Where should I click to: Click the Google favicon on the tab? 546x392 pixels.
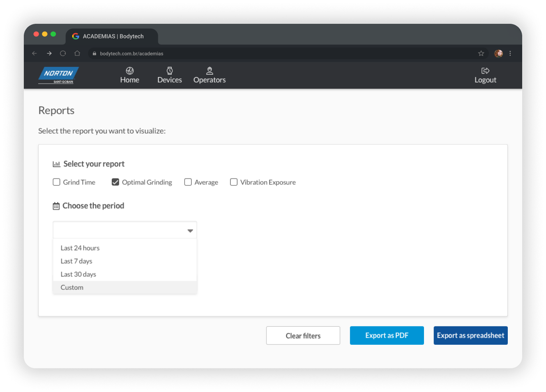pyautogui.click(x=76, y=36)
